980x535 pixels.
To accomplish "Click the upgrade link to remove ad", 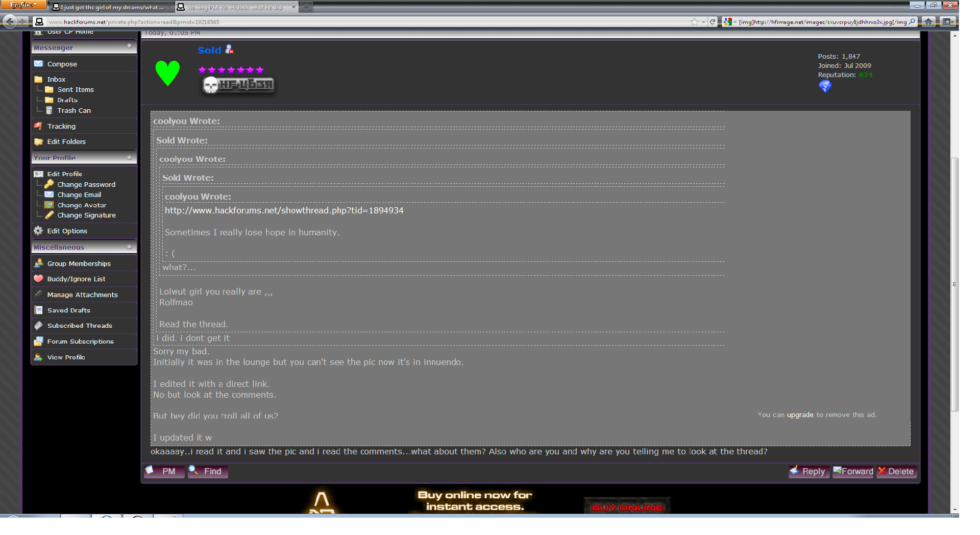I will 800,415.
